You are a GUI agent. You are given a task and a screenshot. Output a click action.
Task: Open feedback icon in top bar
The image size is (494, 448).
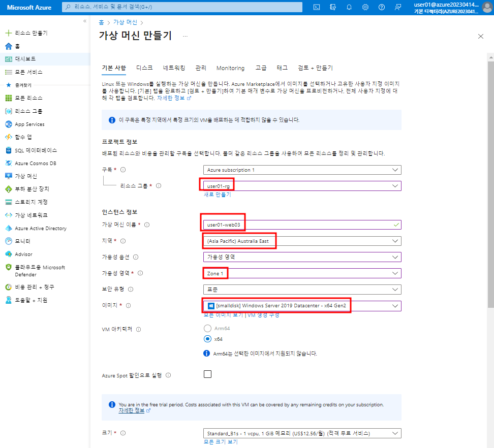pyautogui.click(x=398, y=7)
